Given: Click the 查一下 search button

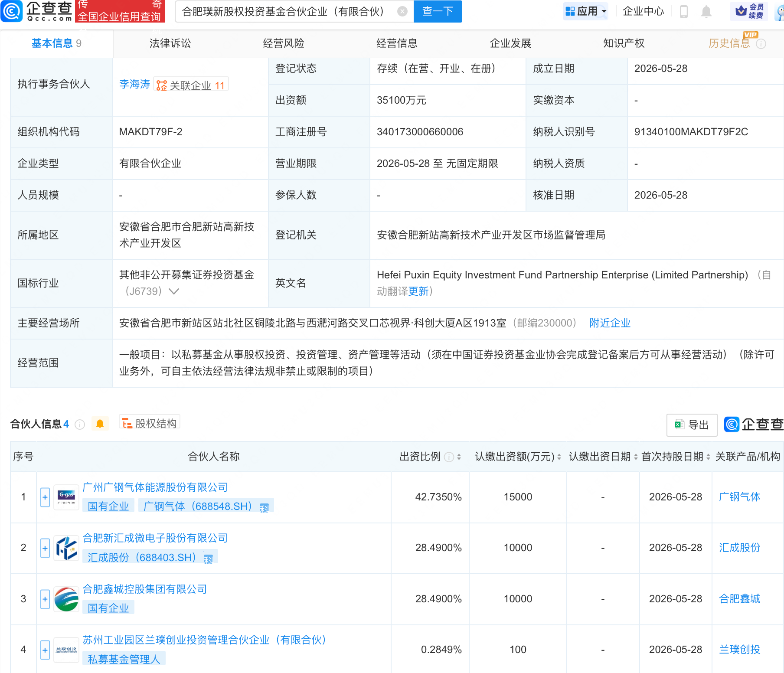Looking at the screenshot, I should click(438, 11).
